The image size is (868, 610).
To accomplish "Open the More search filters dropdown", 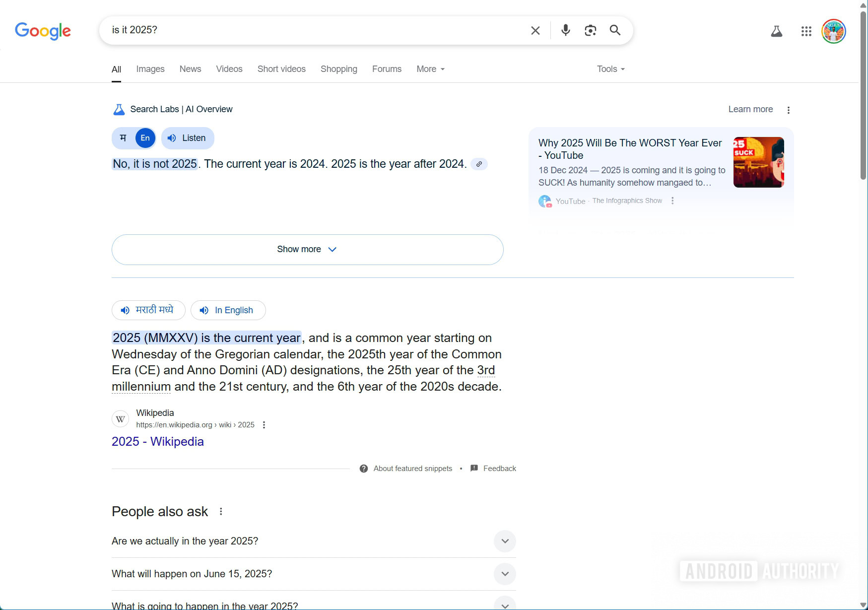I will click(x=430, y=69).
